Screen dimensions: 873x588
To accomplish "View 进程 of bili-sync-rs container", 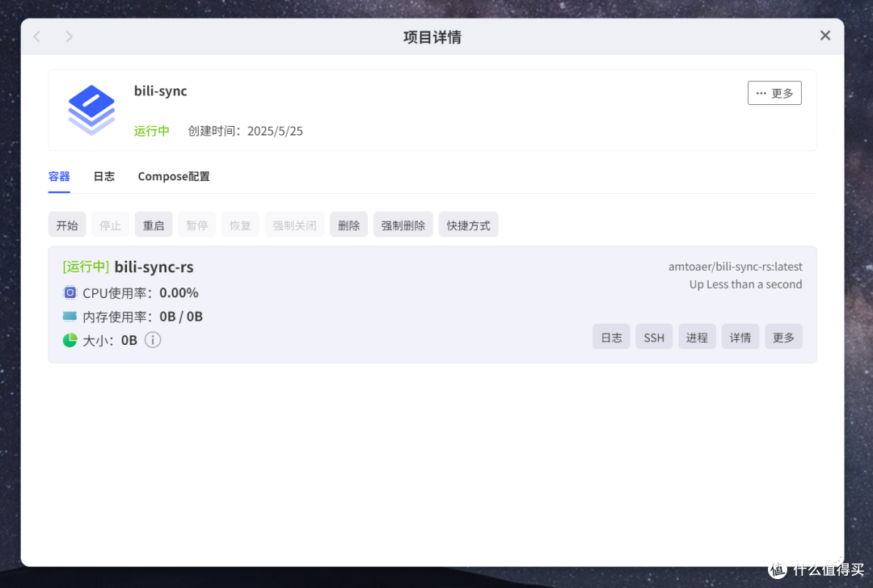I will [697, 337].
